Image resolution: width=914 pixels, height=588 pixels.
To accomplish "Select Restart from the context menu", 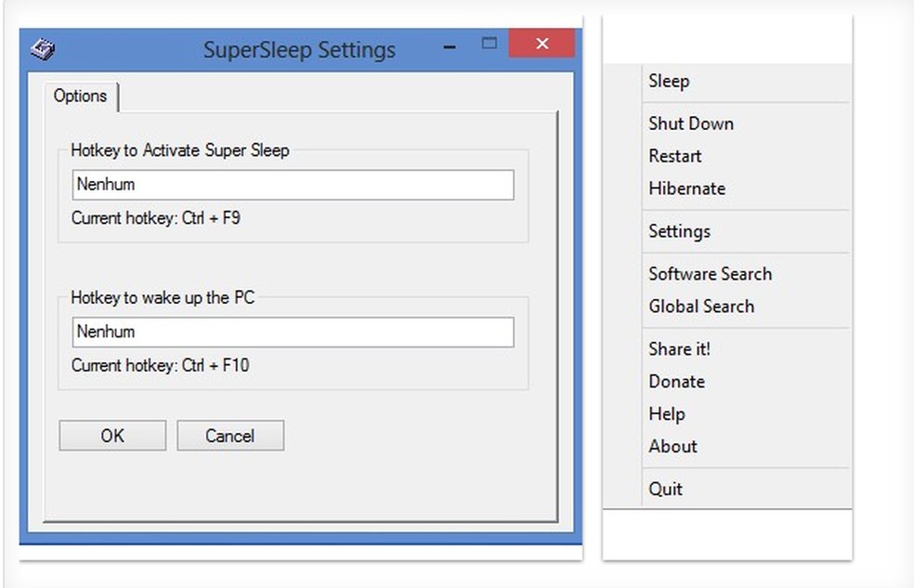I will pyautogui.click(x=674, y=156).
